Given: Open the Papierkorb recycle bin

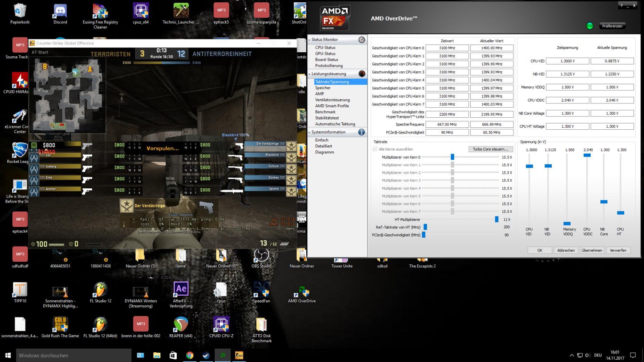Looking at the screenshot, I should pos(20,14).
